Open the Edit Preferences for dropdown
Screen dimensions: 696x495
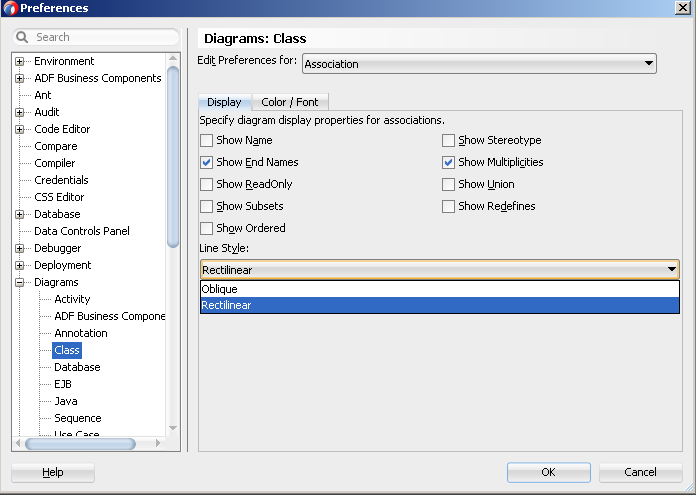(479, 64)
